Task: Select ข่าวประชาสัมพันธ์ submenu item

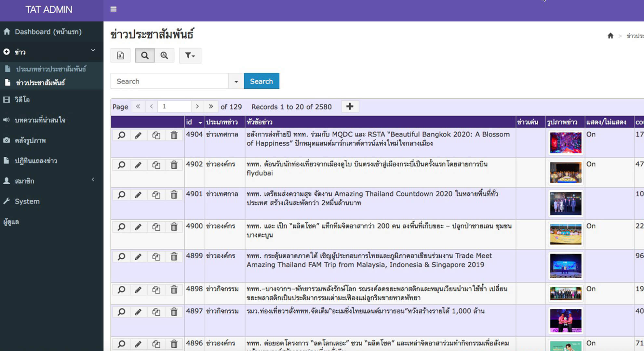Action: pos(51,83)
